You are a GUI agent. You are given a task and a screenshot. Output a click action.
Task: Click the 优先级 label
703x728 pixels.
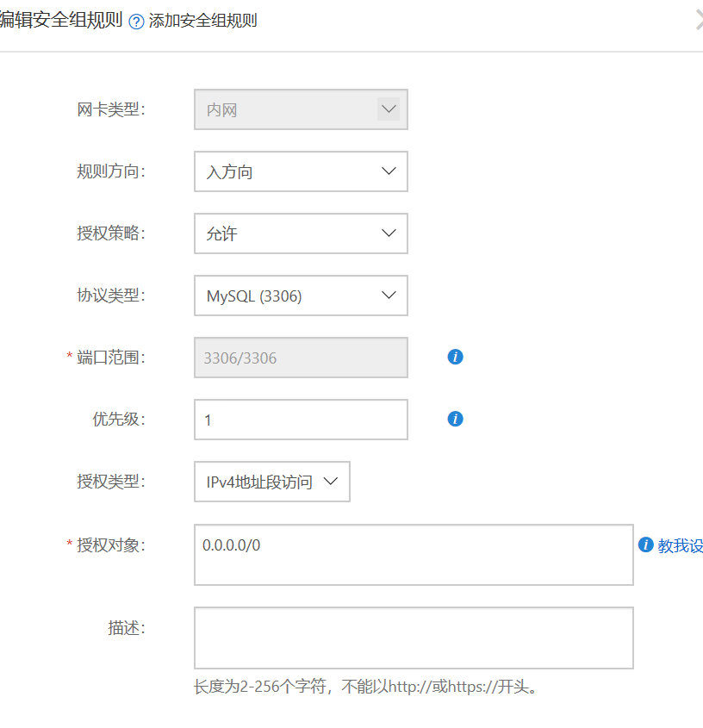tap(120, 420)
